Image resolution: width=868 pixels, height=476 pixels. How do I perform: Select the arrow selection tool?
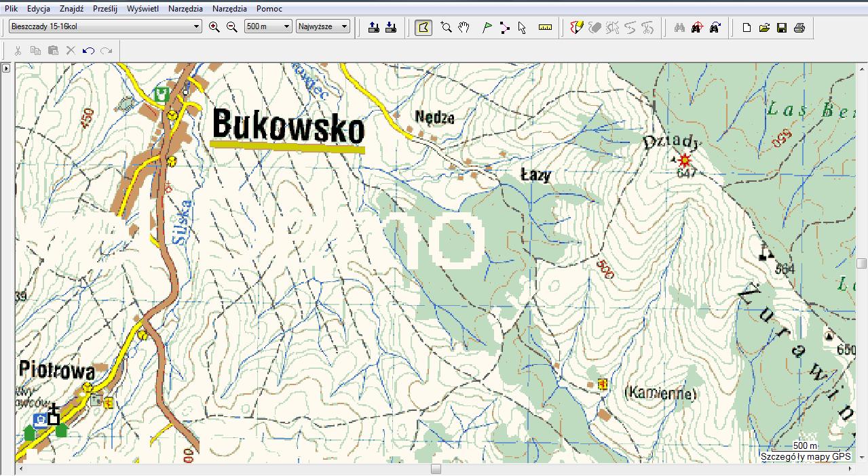coord(522,27)
